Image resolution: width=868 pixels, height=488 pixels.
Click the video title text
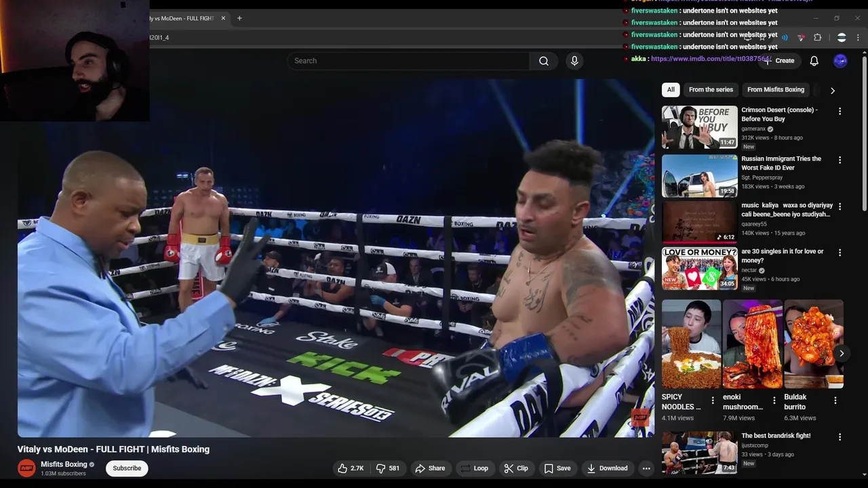[x=113, y=449]
